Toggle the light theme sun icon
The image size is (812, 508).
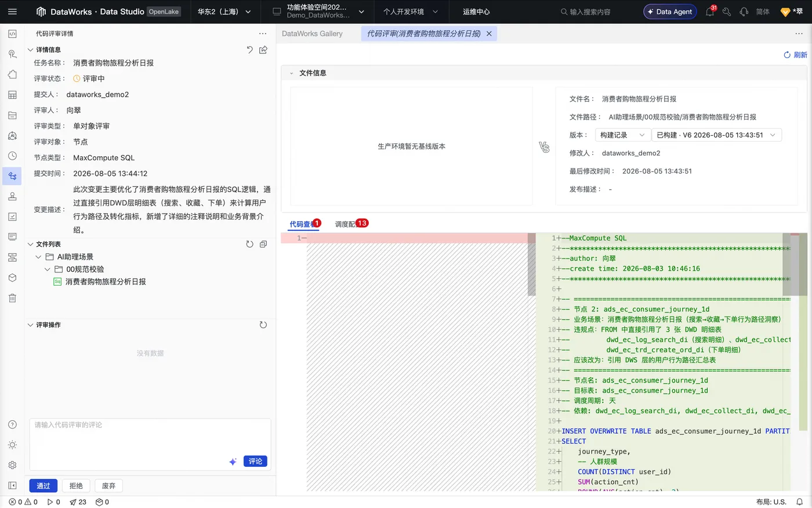[12, 445]
